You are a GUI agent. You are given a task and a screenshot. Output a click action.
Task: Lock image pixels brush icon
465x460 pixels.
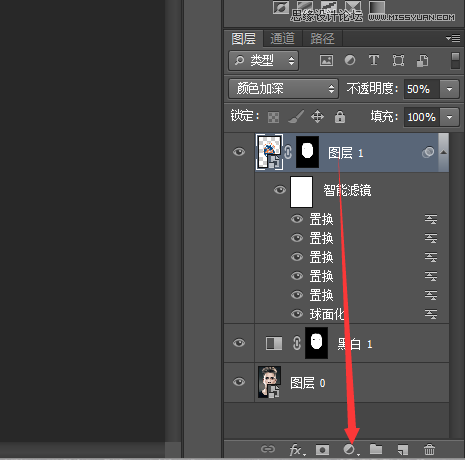[296, 117]
